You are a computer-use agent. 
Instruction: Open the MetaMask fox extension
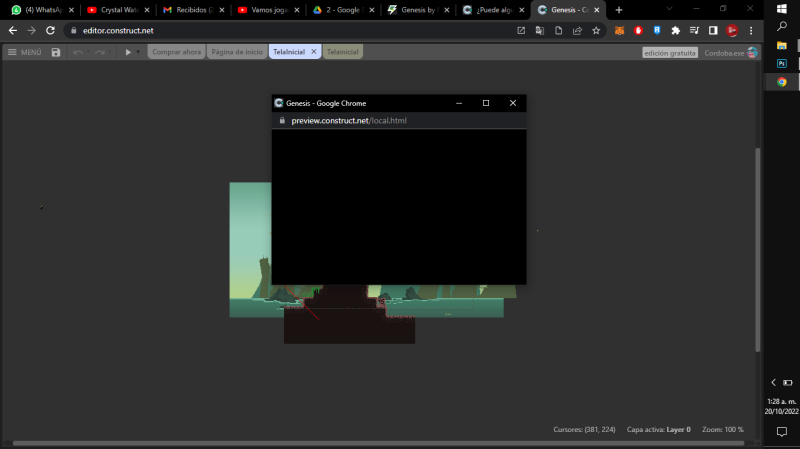(x=619, y=31)
